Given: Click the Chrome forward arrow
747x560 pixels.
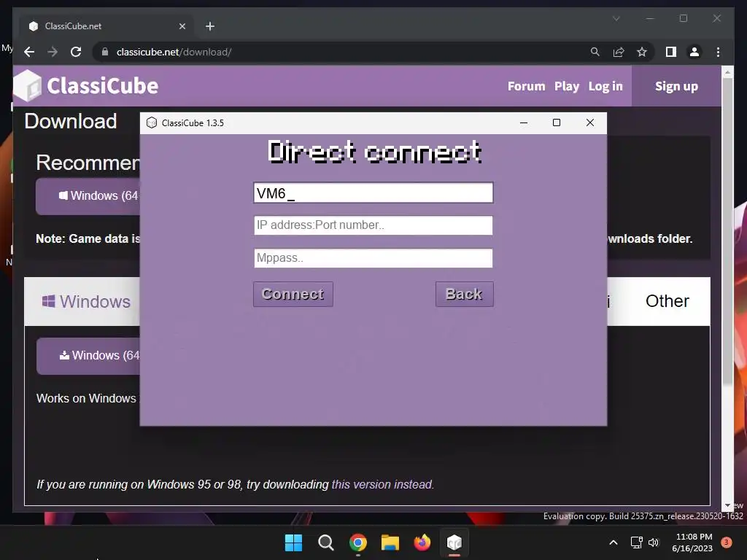Looking at the screenshot, I should (x=53, y=52).
